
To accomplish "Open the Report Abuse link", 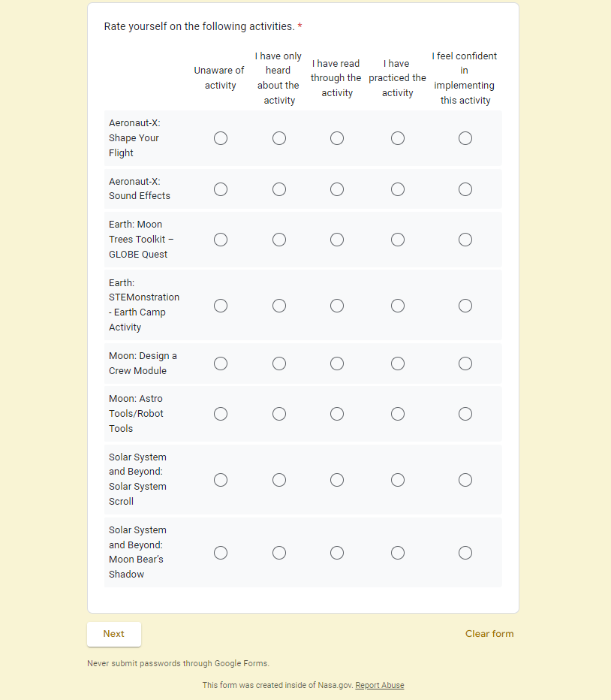I will tap(380, 685).
